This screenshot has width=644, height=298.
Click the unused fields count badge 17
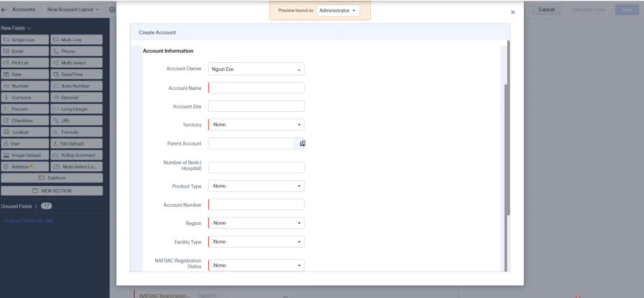47,206
